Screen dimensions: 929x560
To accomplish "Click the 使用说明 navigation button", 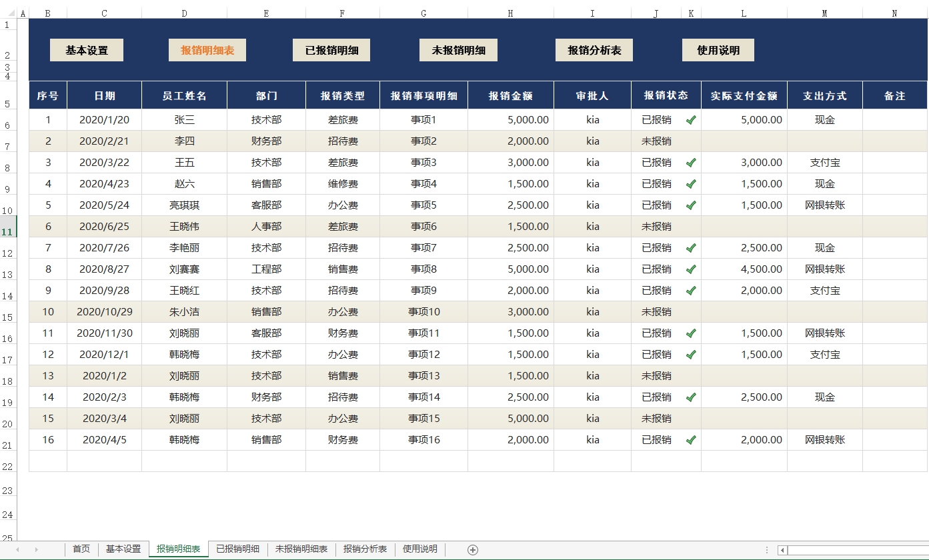I will pyautogui.click(x=718, y=50).
